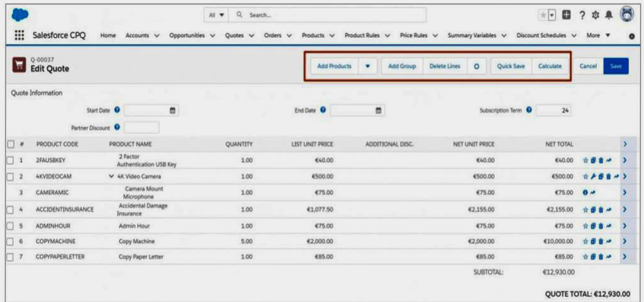This screenshot has height=302, width=644.
Task: Expand columns using header right chevron
Action: pos(625,144)
